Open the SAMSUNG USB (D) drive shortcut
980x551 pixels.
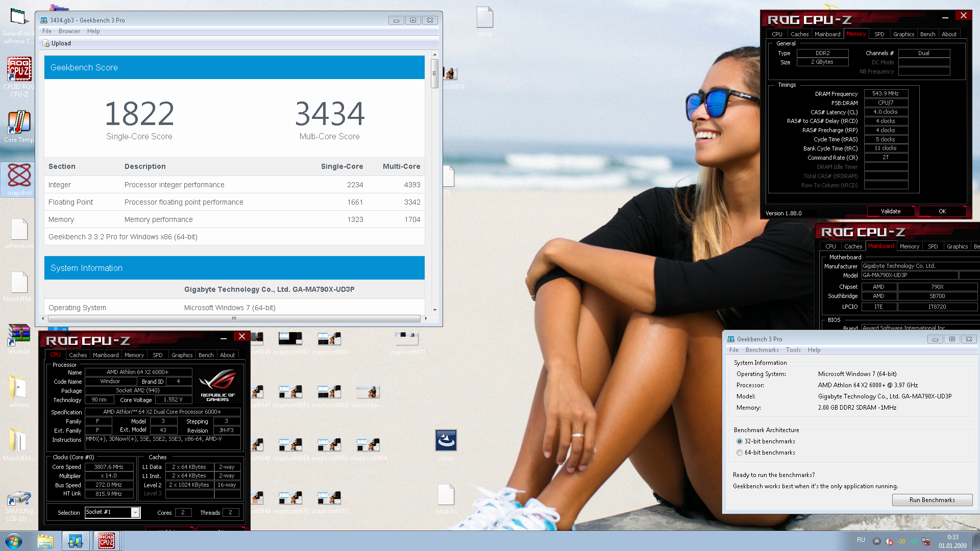[x=19, y=506]
